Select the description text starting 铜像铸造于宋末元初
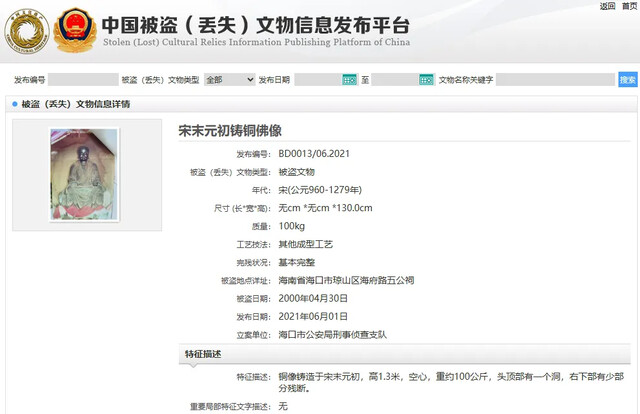 451,383
